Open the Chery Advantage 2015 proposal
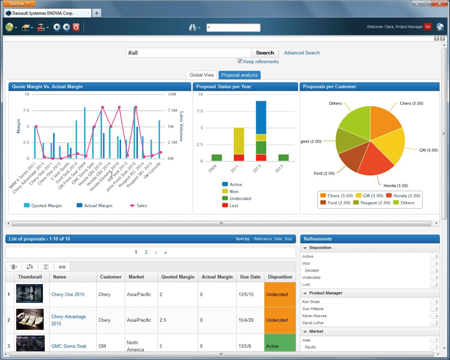 tap(68, 320)
